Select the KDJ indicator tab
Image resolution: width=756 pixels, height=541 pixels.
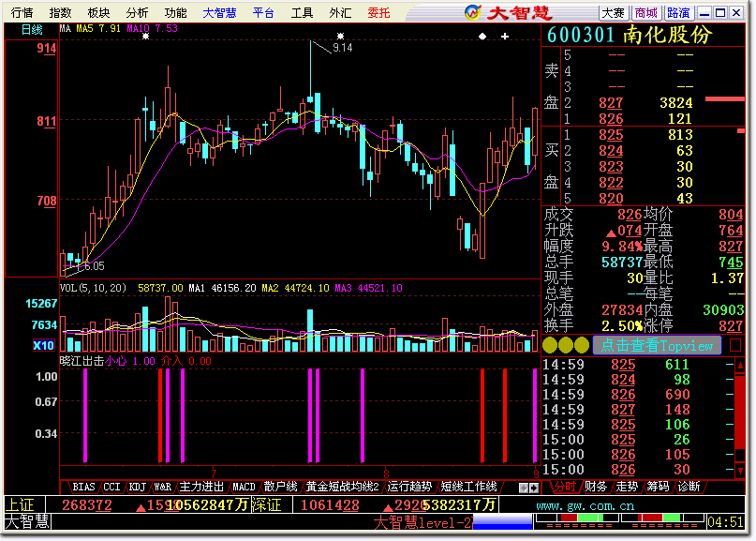click(x=138, y=487)
